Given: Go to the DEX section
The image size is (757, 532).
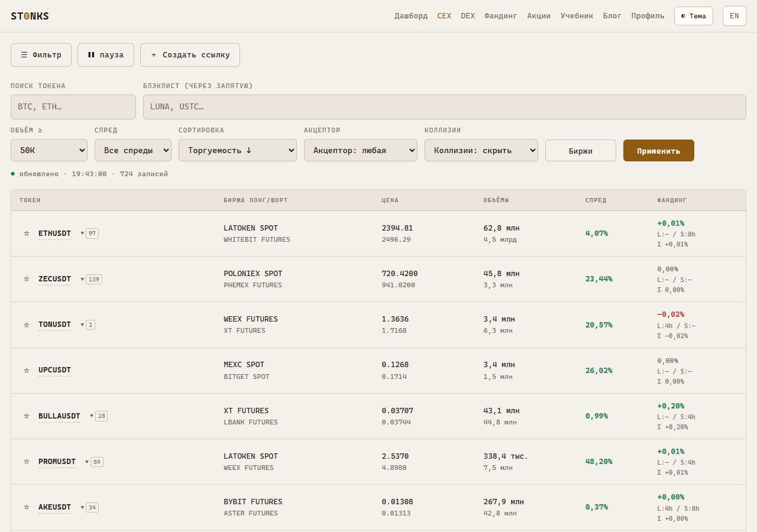Looking at the screenshot, I should coord(468,16).
